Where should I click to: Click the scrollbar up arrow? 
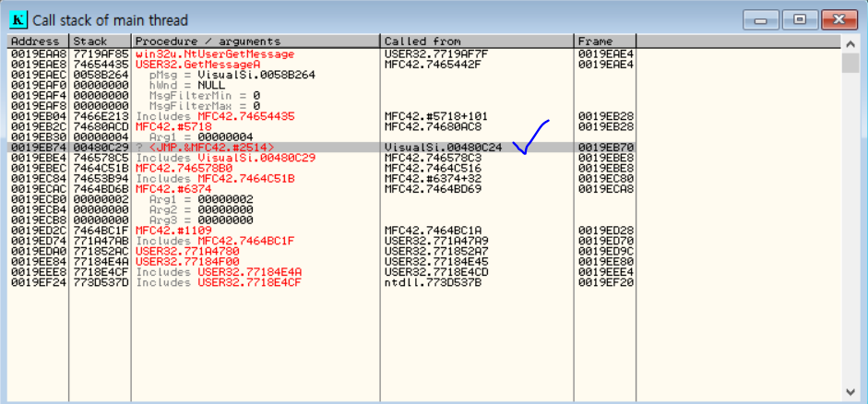850,43
